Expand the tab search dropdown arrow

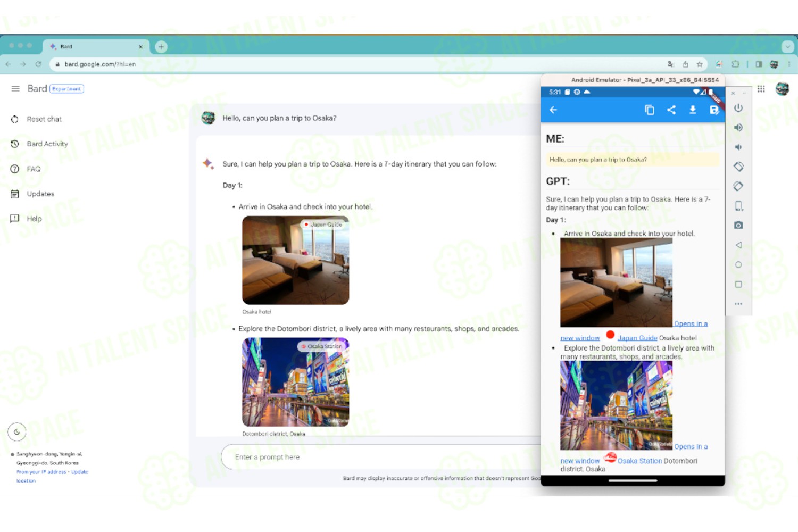click(788, 47)
